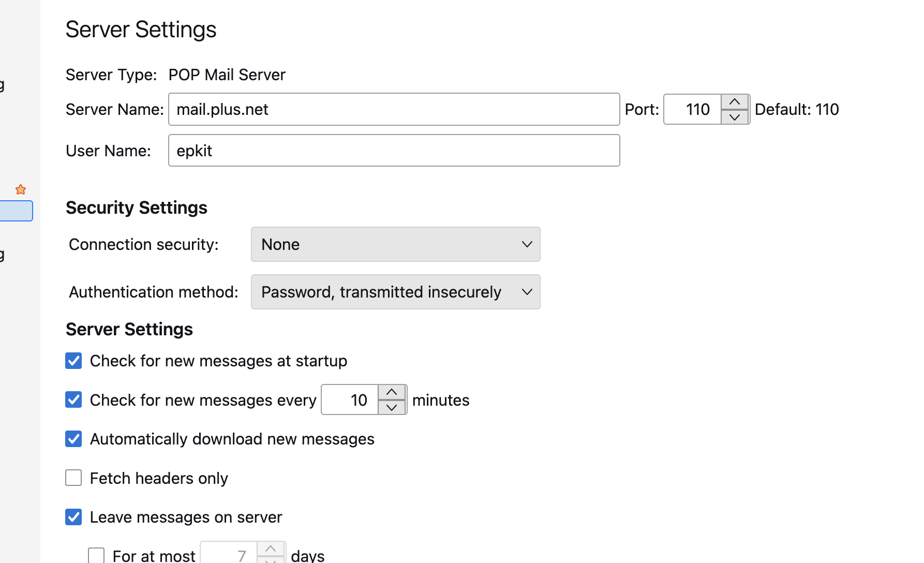Image resolution: width=924 pixels, height=563 pixels.
Task: Click the days number field showing 7
Action: pos(229,555)
